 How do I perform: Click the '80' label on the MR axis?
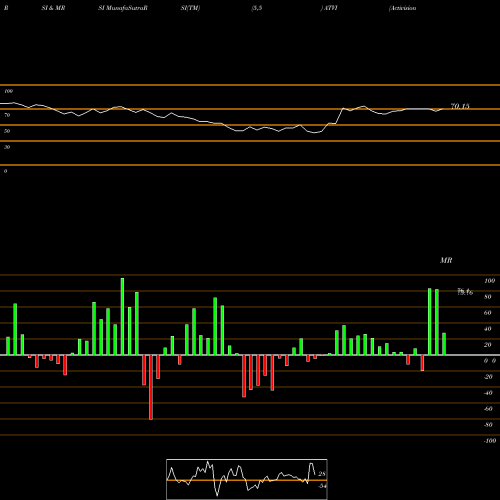tap(488, 297)
